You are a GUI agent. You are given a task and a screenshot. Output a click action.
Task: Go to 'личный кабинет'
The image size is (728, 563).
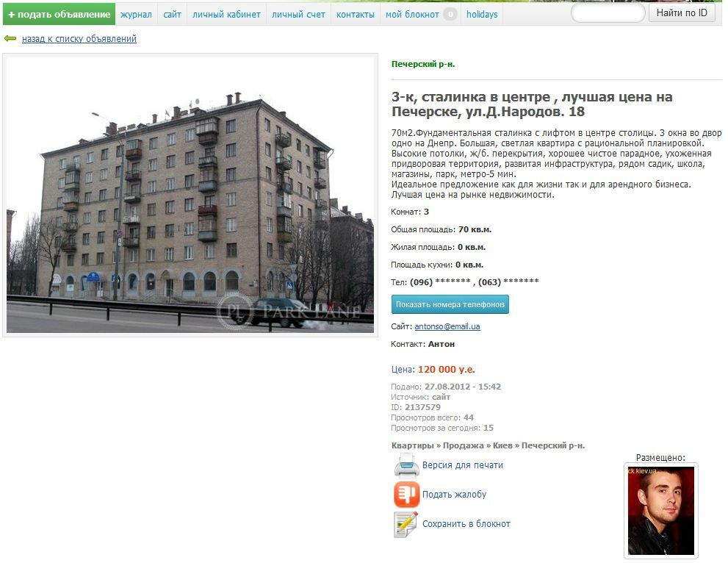pos(226,15)
